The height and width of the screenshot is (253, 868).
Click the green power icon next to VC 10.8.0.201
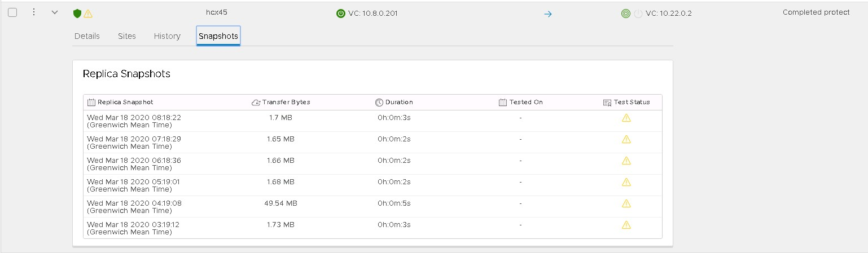340,14
